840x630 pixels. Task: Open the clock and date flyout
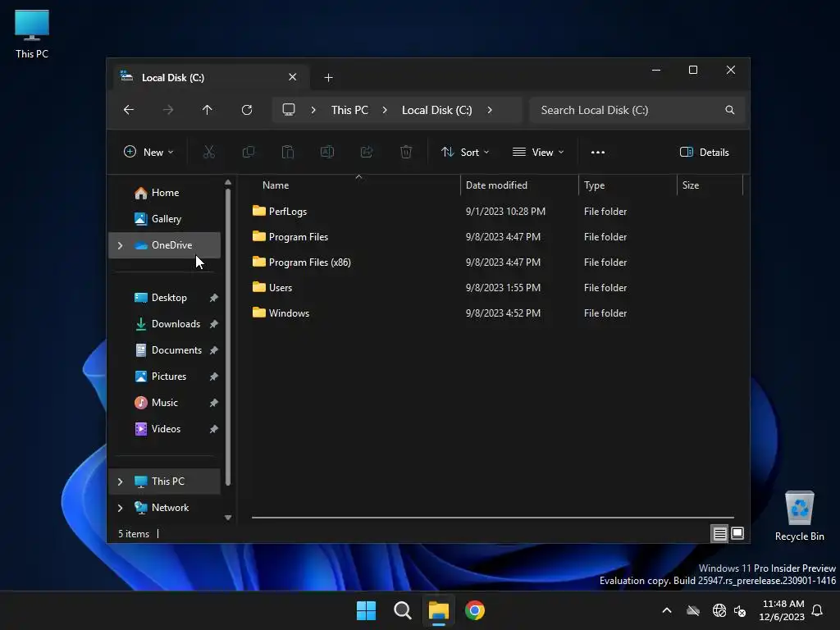pos(782,610)
